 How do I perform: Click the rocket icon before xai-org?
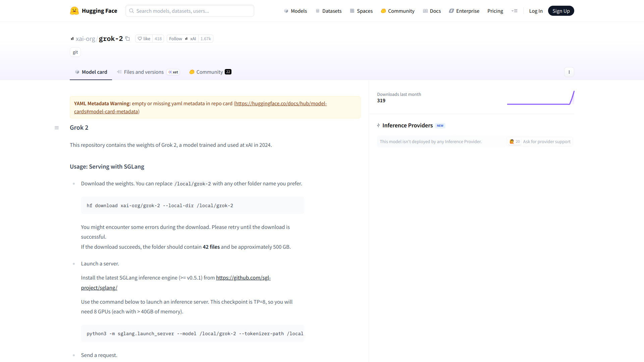tap(72, 39)
